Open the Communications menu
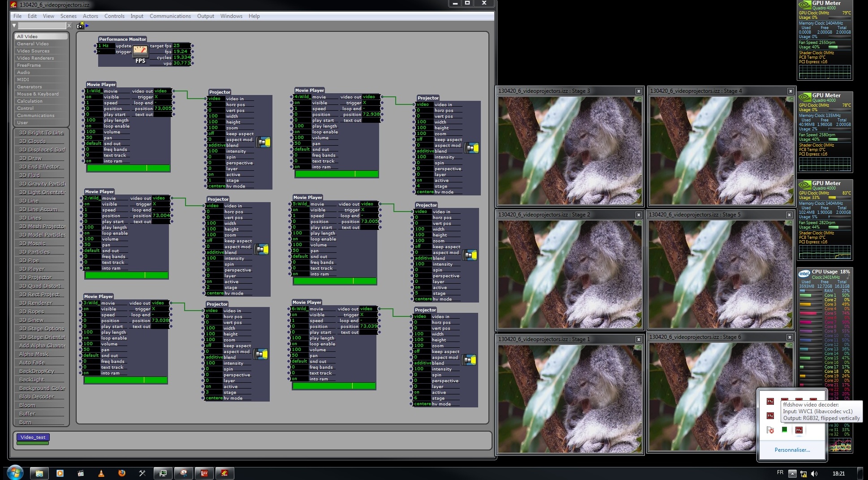The width and height of the screenshot is (868, 480). click(170, 16)
